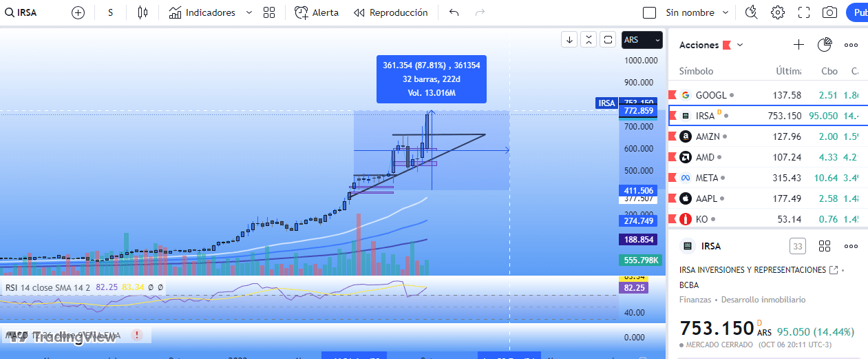
Task: Click the Finanzas sector link
Action: pos(695,300)
